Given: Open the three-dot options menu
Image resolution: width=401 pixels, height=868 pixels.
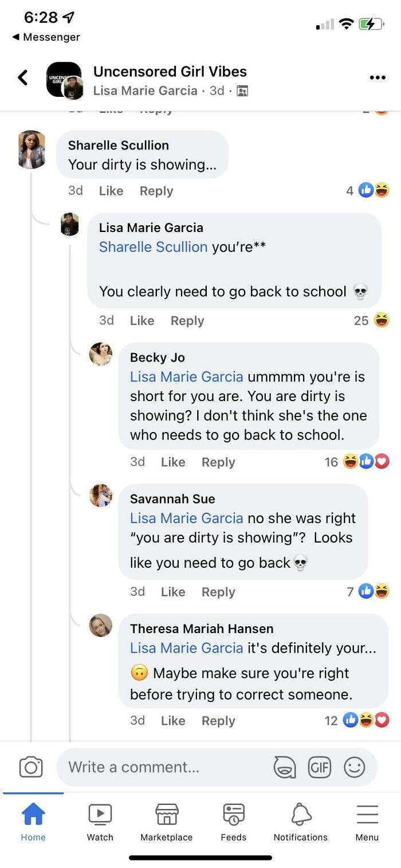Looking at the screenshot, I should [x=377, y=78].
